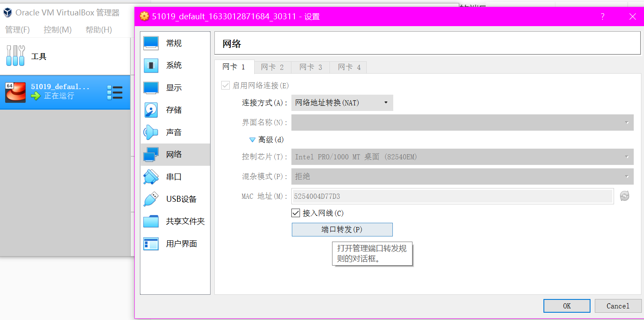Switch to the 网卡 2 tab
644x320 pixels.
[x=273, y=67]
